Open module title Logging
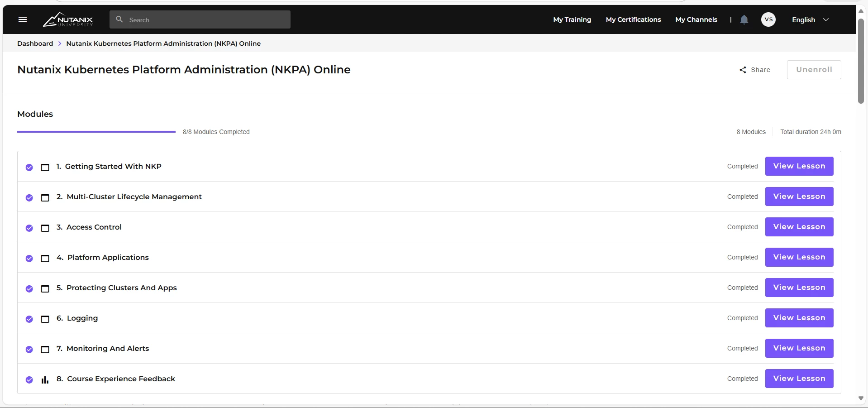The width and height of the screenshot is (868, 408). [x=82, y=318]
